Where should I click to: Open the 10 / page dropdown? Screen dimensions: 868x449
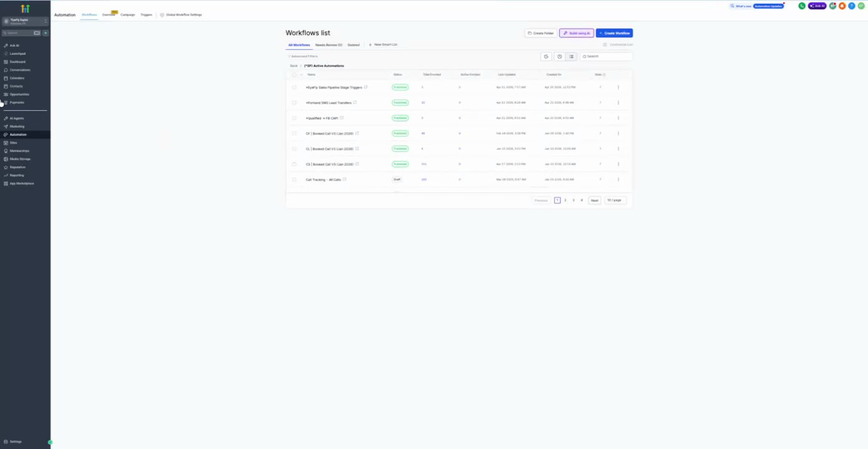tap(615, 200)
